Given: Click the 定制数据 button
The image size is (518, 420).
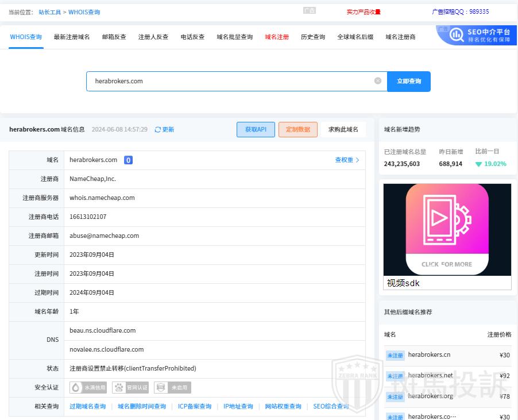Looking at the screenshot, I should pos(298,130).
